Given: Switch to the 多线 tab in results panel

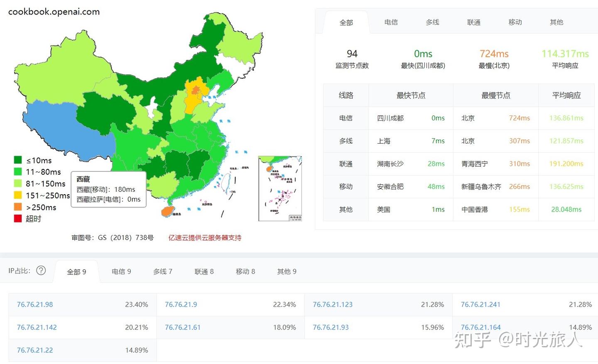Looking at the screenshot, I should pyautogui.click(x=432, y=22).
